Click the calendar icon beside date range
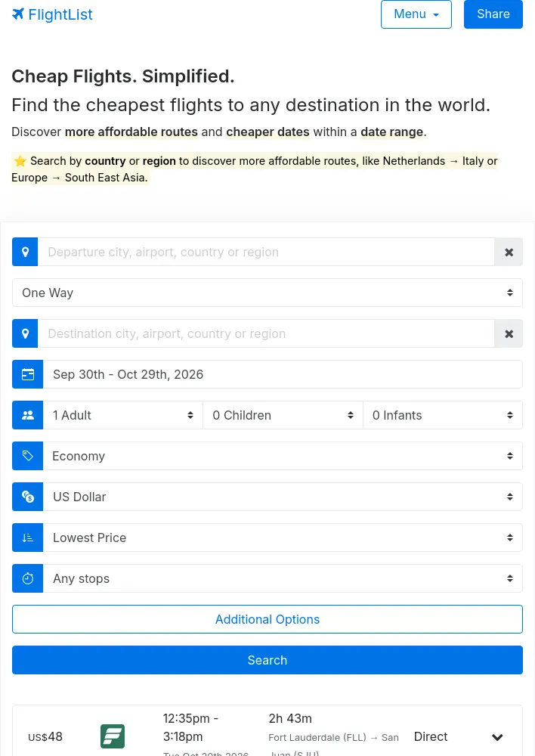 pos(28,374)
